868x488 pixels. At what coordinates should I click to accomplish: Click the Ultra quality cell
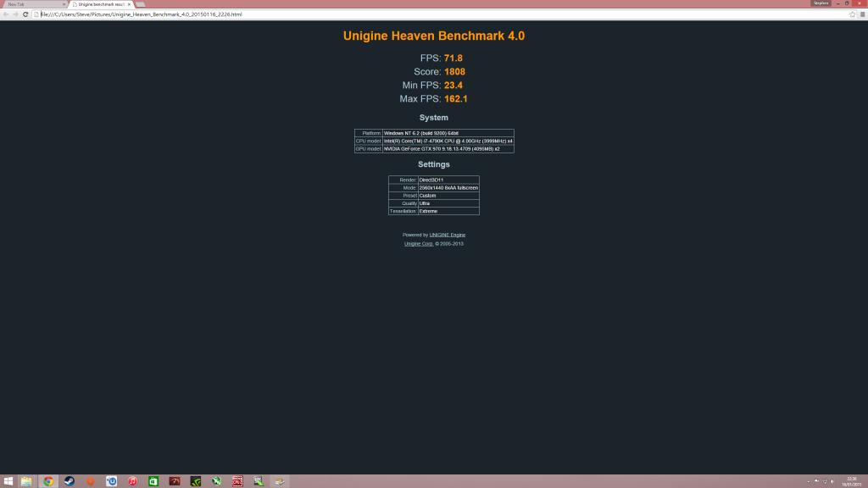coord(448,203)
